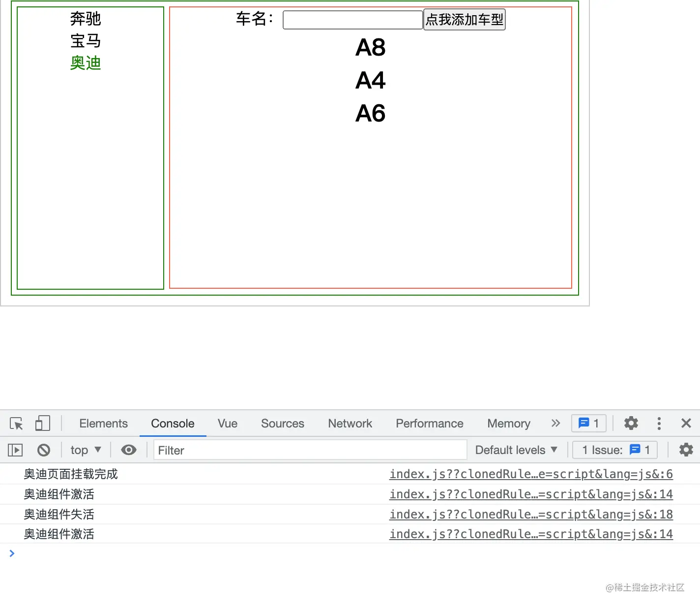Click the A6 car model heading
Image resolution: width=700 pixels, height=608 pixels.
[371, 114]
